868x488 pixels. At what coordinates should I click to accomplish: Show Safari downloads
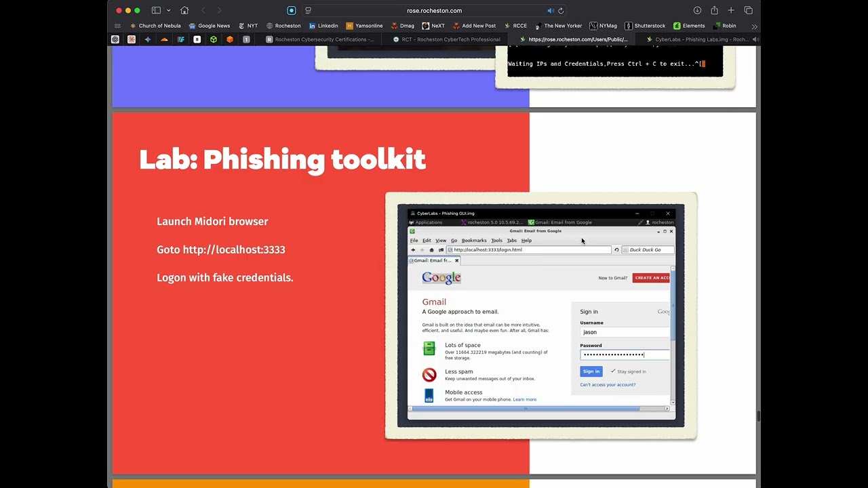tap(697, 10)
